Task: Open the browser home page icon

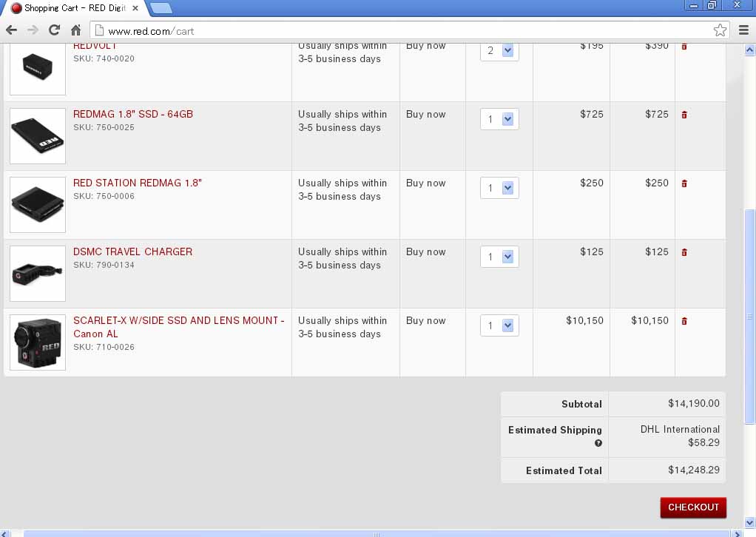Action: point(75,30)
